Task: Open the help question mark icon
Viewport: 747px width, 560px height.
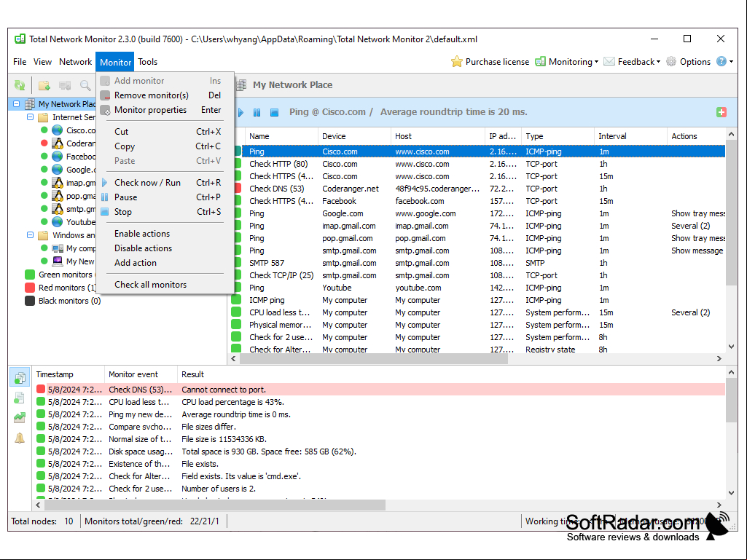Action: [721, 61]
